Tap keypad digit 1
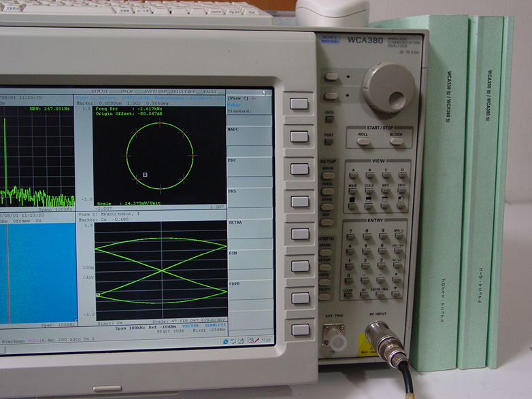The image size is (532, 399). pos(349,266)
